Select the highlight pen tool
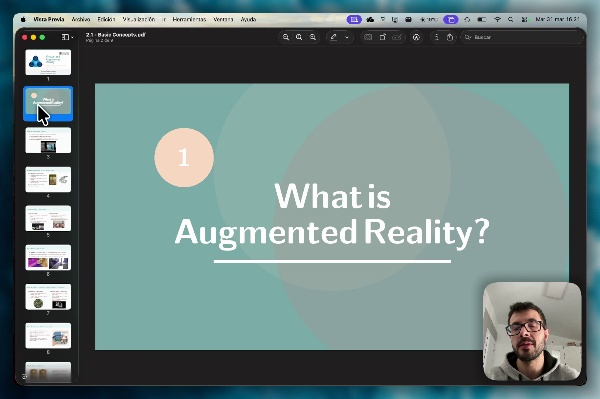This screenshot has width=600, height=399. point(334,37)
